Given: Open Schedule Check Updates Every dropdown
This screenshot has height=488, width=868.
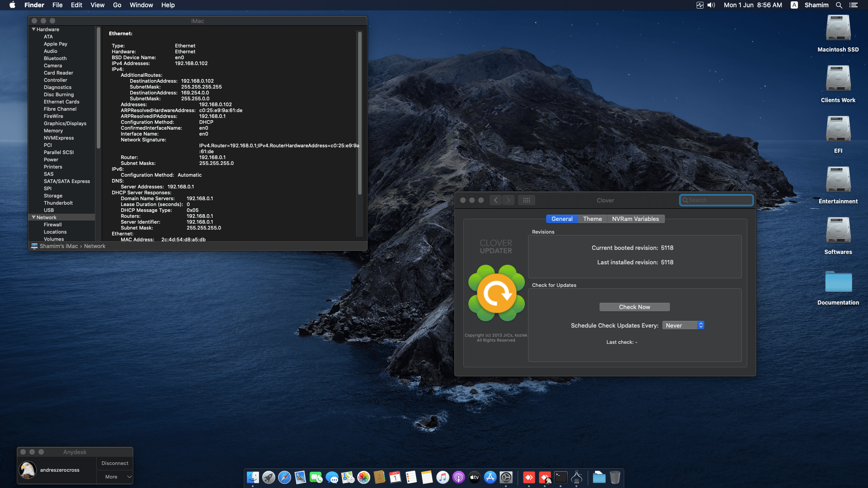Looking at the screenshot, I should click(683, 325).
